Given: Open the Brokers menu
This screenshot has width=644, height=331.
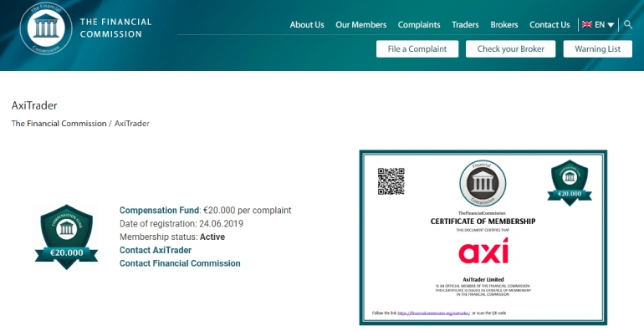Looking at the screenshot, I should [x=504, y=24].
